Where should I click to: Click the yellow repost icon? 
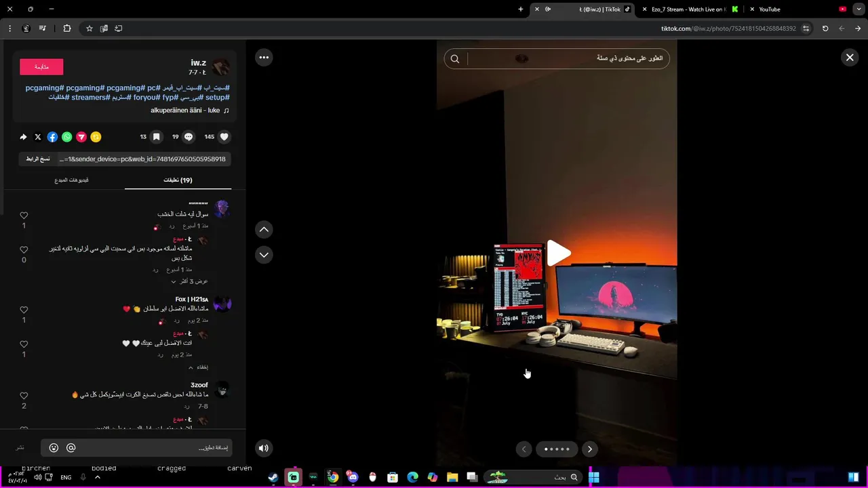(x=96, y=137)
